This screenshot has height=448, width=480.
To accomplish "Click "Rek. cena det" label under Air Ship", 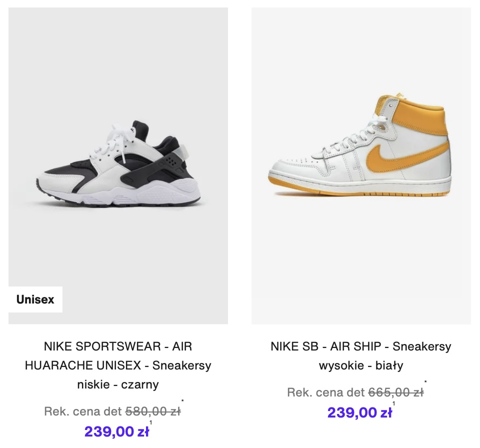I will tap(326, 392).
